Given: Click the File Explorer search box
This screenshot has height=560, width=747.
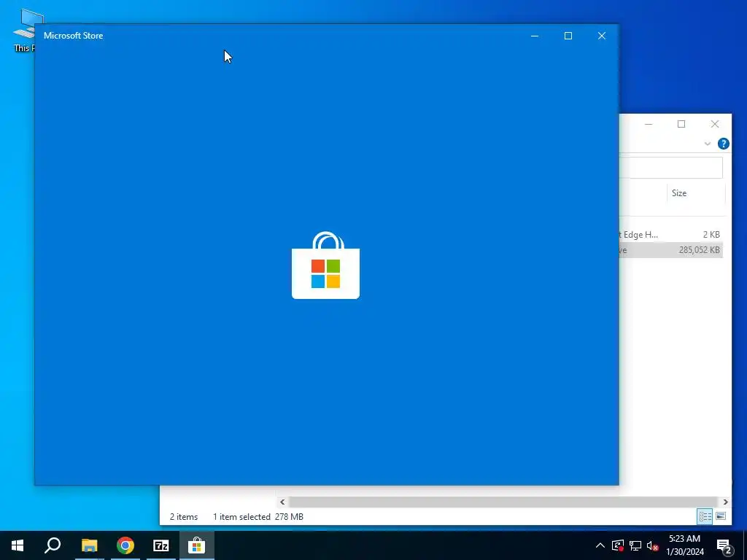Looking at the screenshot, I should tap(671, 168).
